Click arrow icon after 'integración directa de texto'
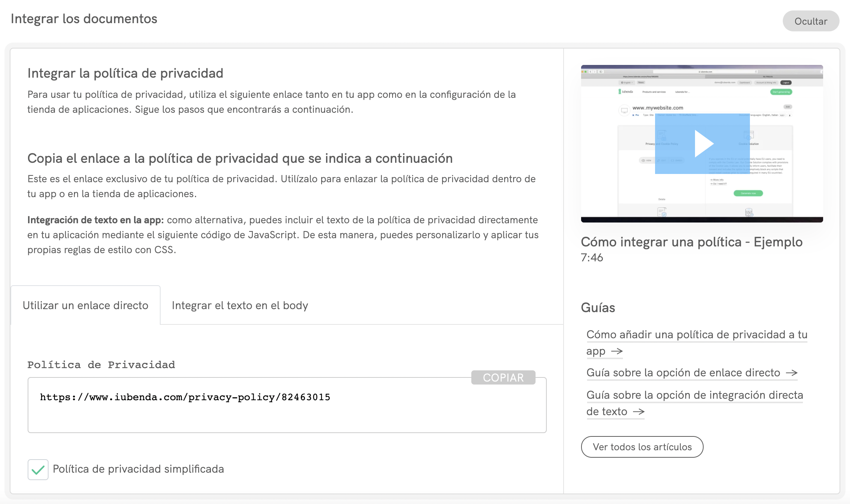 coord(639,412)
